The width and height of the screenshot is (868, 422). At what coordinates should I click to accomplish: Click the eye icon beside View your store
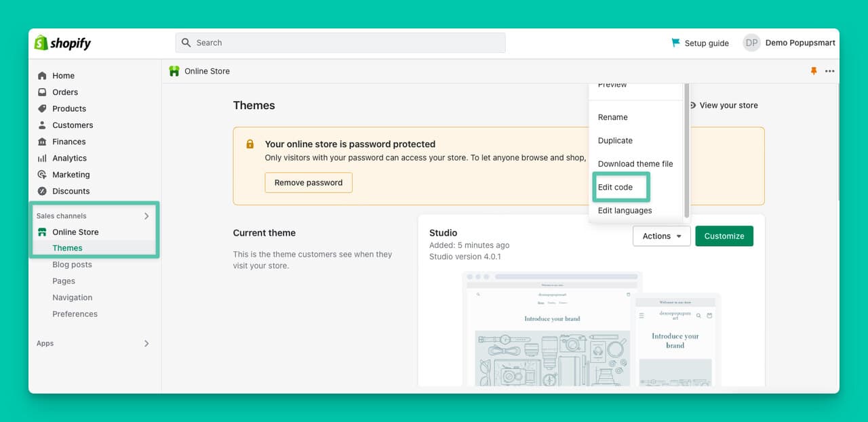pyautogui.click(x=692, y=106)
